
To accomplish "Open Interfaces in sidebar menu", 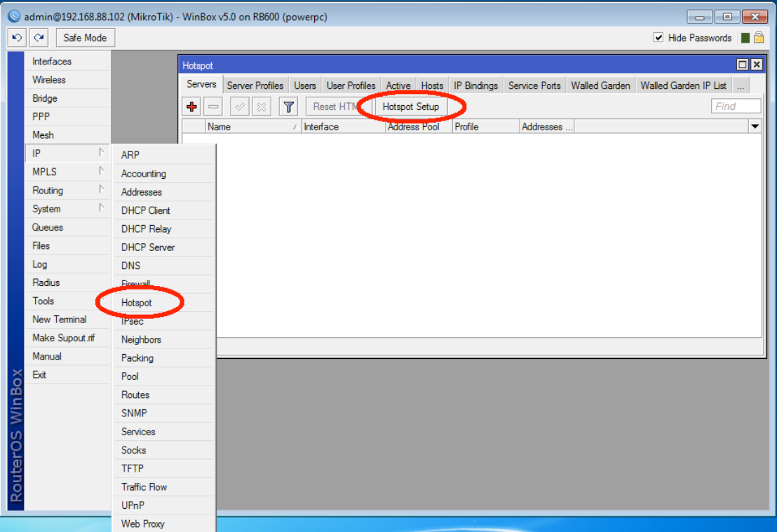I will [x=67, y=62].
